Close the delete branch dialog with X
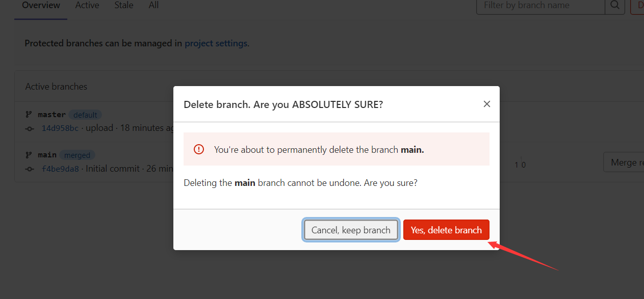Screen dimensions: 644x299 (487, 104)
